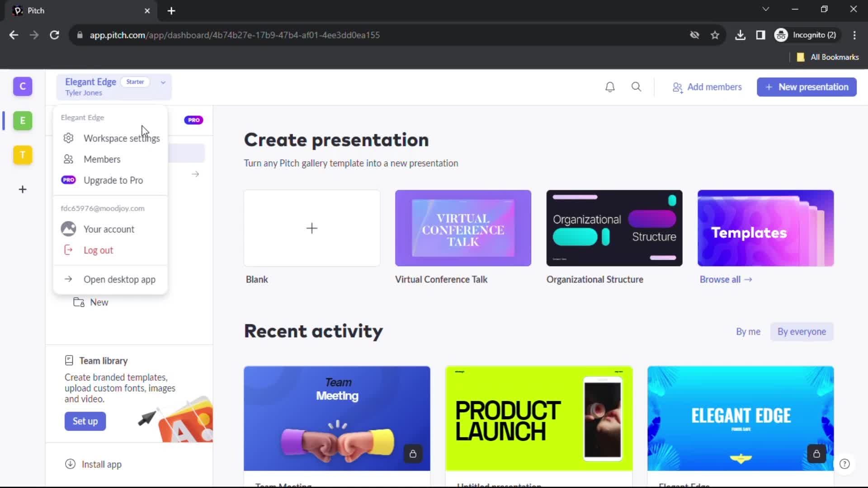Image resolution: width=868 pixels, height=488 pixels.
Task: Click Add members button
Action: (x=707, y=87)
